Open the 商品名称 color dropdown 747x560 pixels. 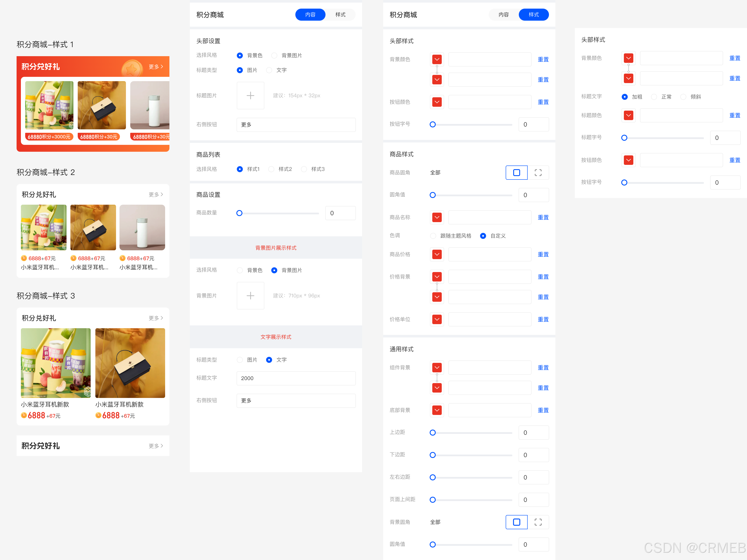pos(437,217)
